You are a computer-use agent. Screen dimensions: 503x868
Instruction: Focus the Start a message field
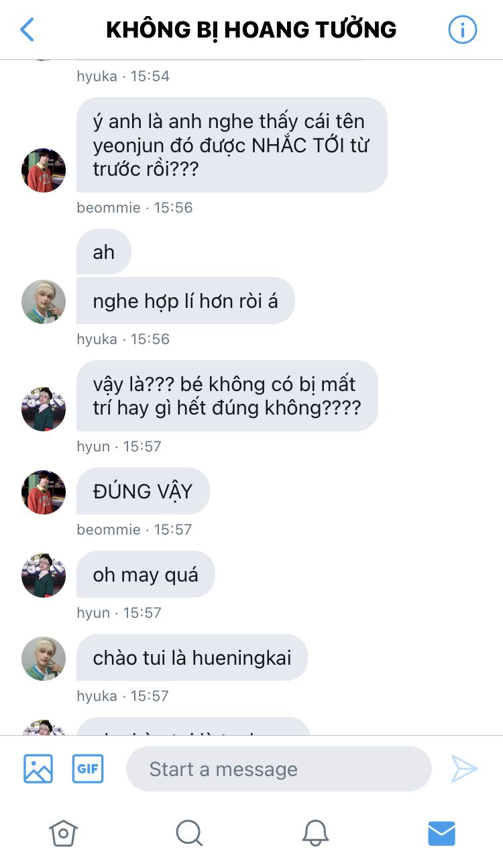click(278, 769)
